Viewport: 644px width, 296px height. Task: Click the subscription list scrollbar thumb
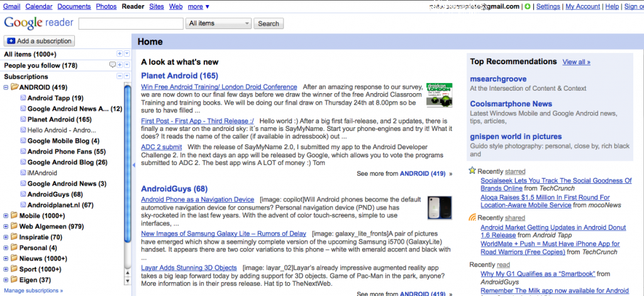(x=127, y=183)
